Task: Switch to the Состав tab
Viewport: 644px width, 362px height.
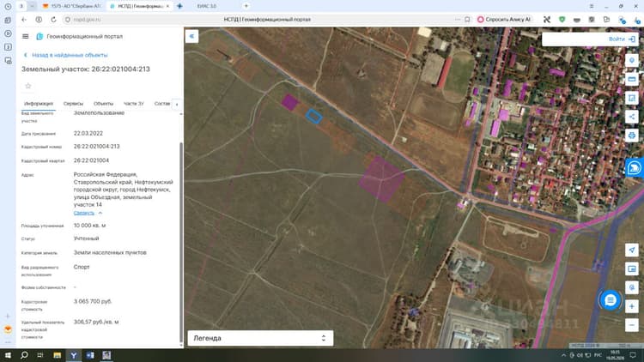Action: click(161, 104)
